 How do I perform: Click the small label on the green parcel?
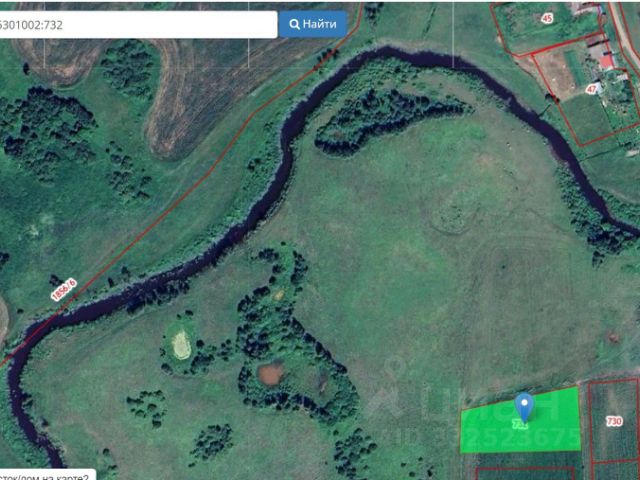pos(520,425)
